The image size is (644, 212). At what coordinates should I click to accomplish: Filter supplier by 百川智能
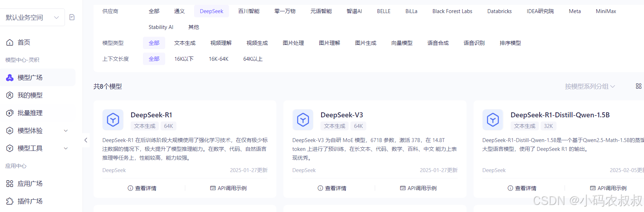pos(249,11)
